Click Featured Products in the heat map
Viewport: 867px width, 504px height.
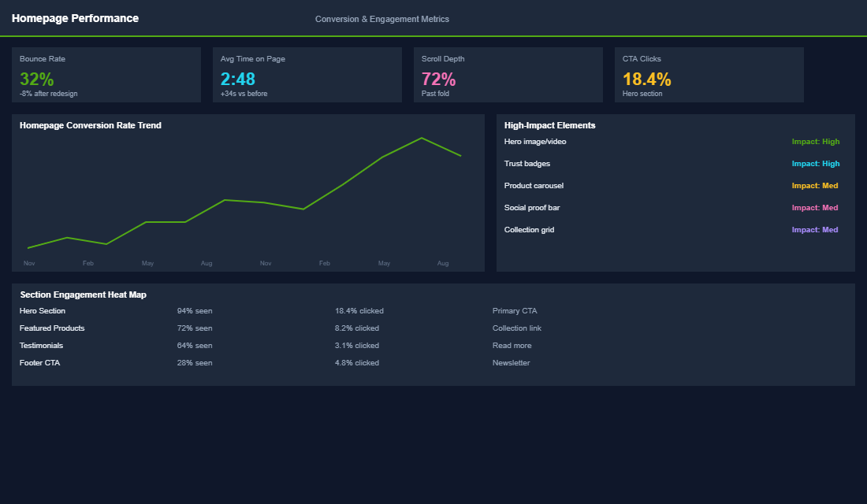click(x=52, y=328)
